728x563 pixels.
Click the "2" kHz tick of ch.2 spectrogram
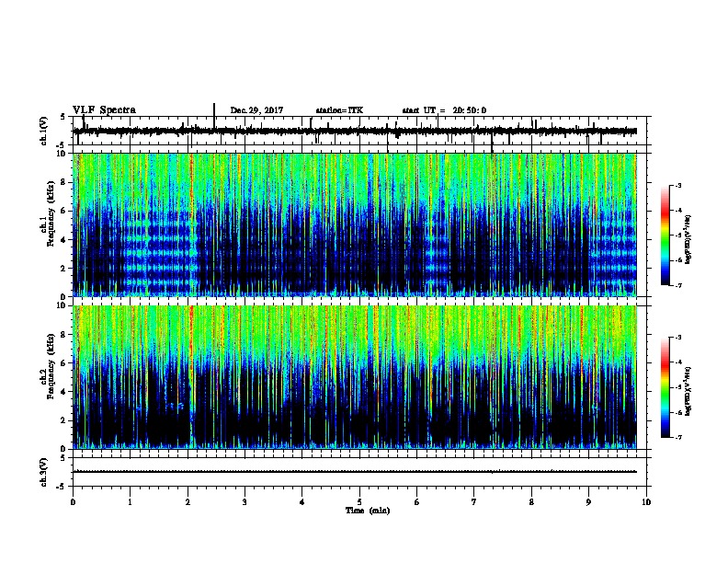pyautogui.click(x=63, y=420)
